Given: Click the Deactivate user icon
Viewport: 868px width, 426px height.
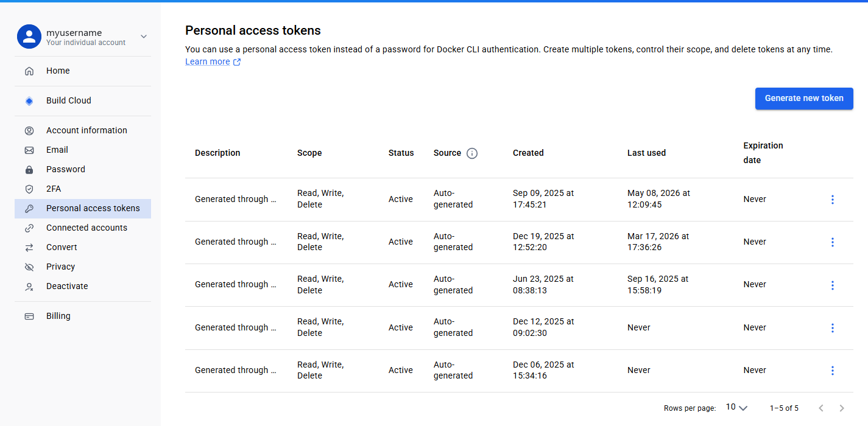Looking at the screenshot, I should (x=29, y=287).
